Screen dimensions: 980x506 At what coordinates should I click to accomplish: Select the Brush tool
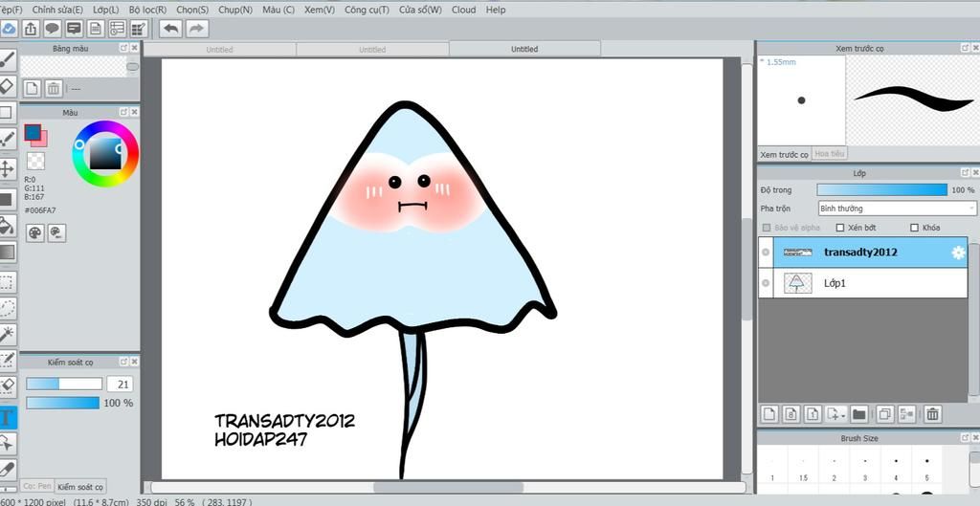tap(7, 60)
